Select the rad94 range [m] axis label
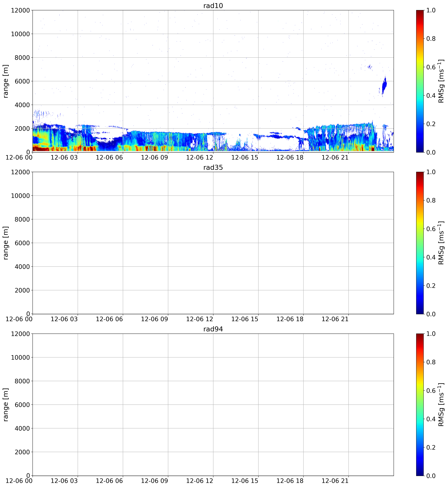Viewport: 448px width, 487px height. click(5, 405)
